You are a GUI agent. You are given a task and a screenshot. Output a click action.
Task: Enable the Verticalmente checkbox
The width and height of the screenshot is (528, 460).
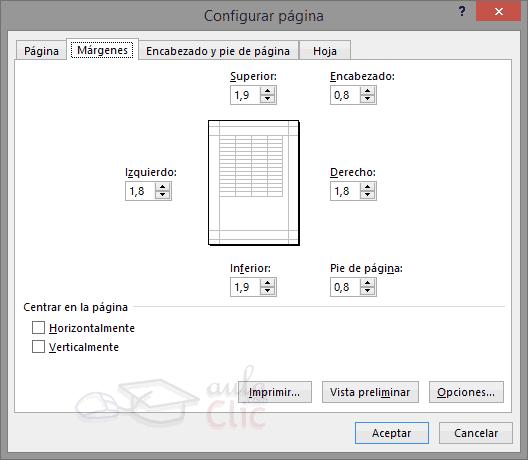[x=38, y=346]
